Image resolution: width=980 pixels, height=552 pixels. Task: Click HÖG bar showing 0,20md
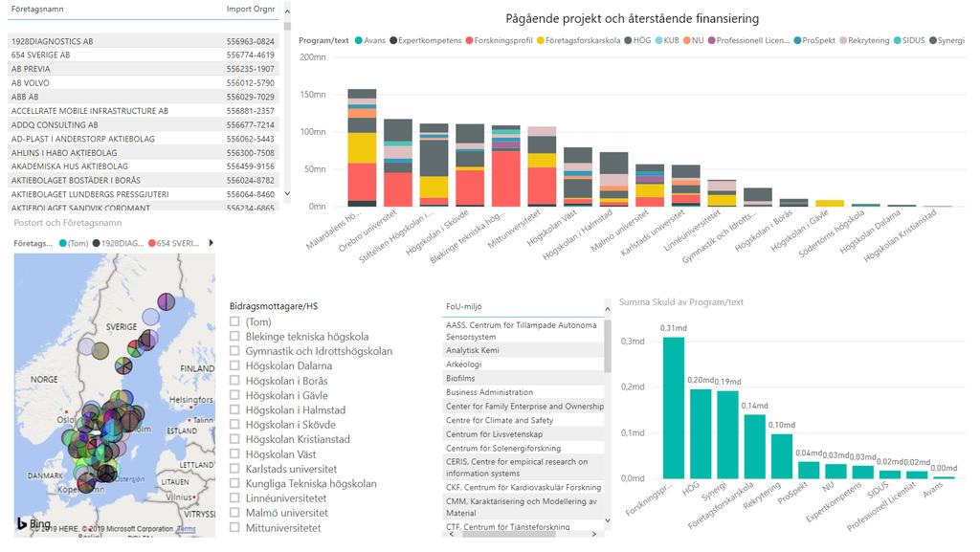701,434
